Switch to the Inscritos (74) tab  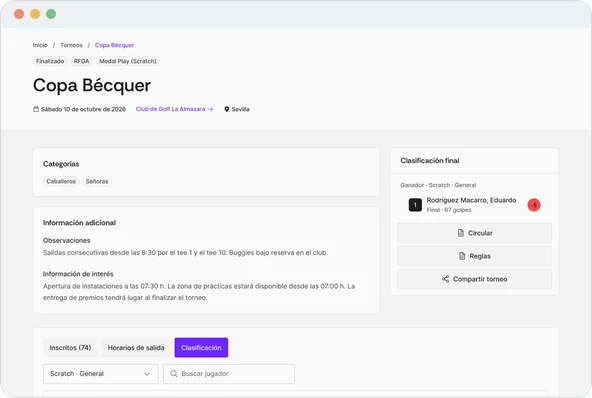coord(70,347)
